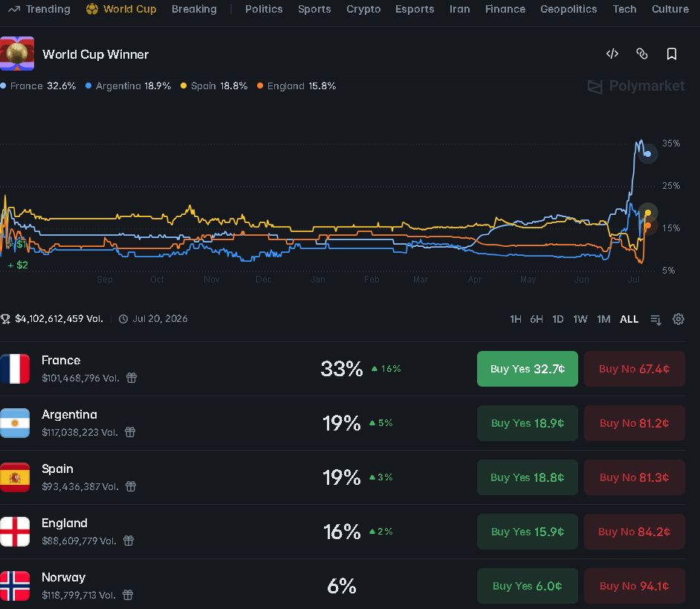Open the Finance category

point(505,9)
